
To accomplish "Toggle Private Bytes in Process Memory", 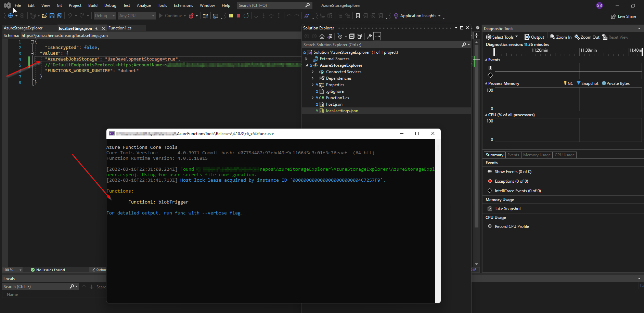I will coord(616,83).
